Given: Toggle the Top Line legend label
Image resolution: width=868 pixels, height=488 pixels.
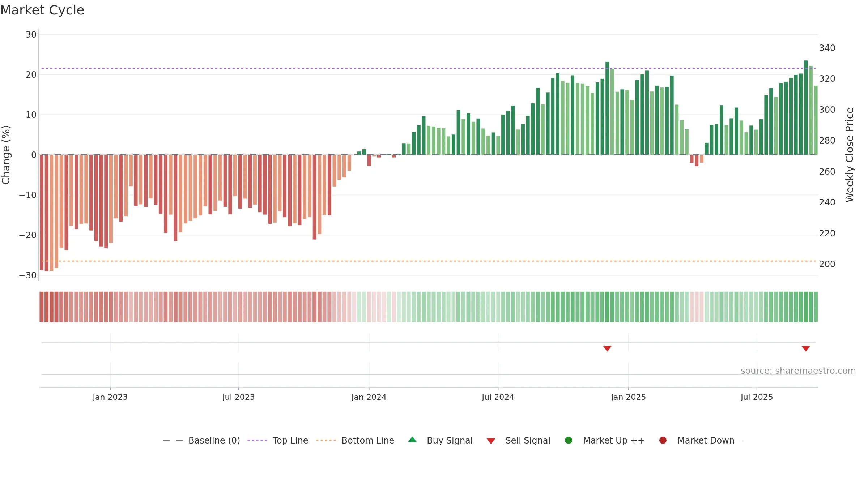Looking at the screenshot, I should coord(290,441).
